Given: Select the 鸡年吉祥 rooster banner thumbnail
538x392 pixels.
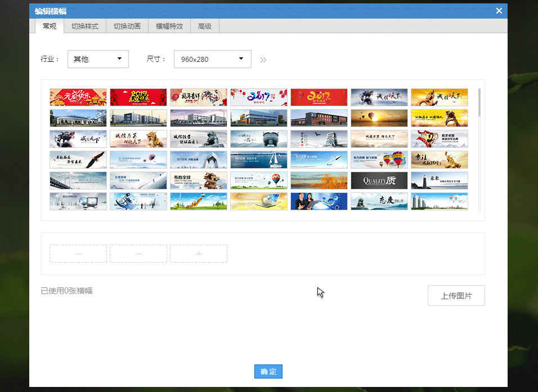Looking at the screenshot, I should [x=199, y=97].
